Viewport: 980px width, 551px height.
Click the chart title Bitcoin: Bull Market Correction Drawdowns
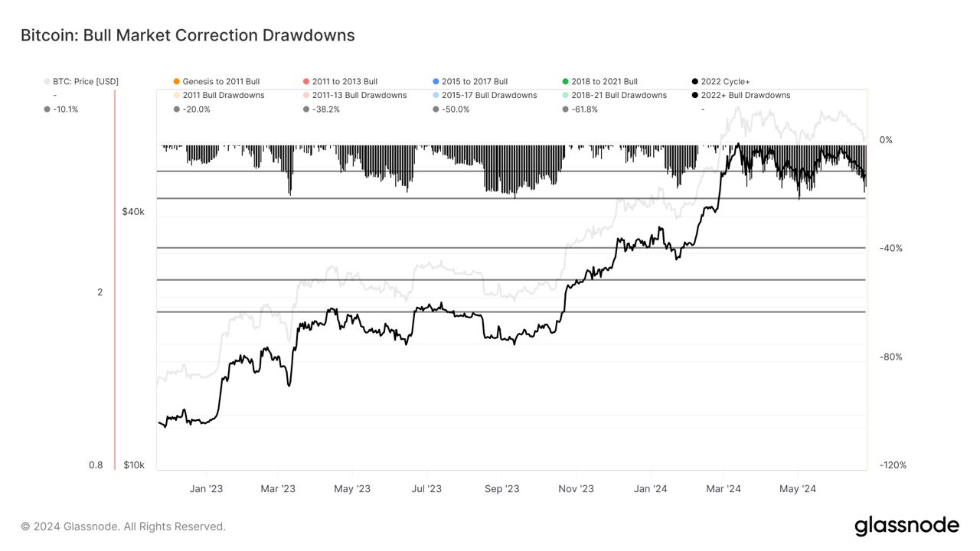[x=188, y=35]
